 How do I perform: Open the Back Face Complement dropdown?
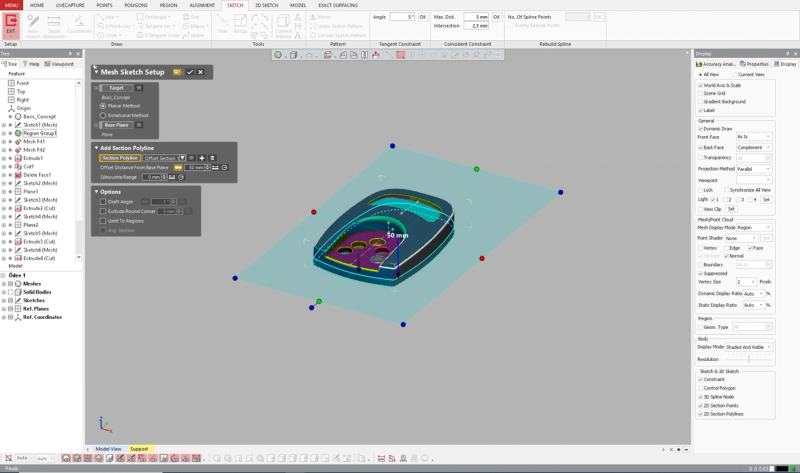pyautogui.click(x=754, y=147)
